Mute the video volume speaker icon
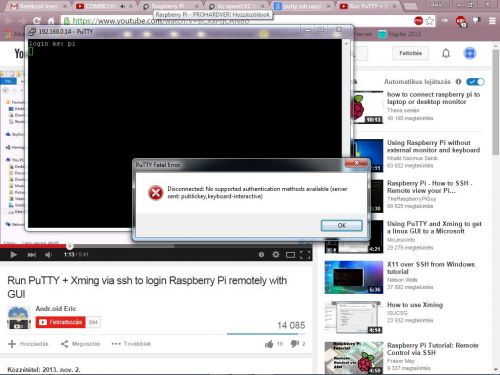Image resolution: width=500 pixels, height=375 pixels. (49, 255)
